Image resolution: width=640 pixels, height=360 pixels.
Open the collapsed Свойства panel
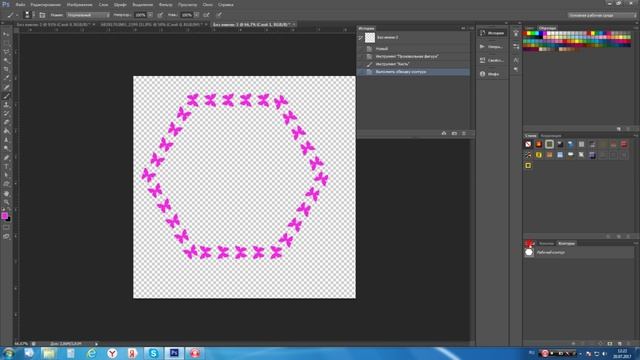tap(492, 60)
